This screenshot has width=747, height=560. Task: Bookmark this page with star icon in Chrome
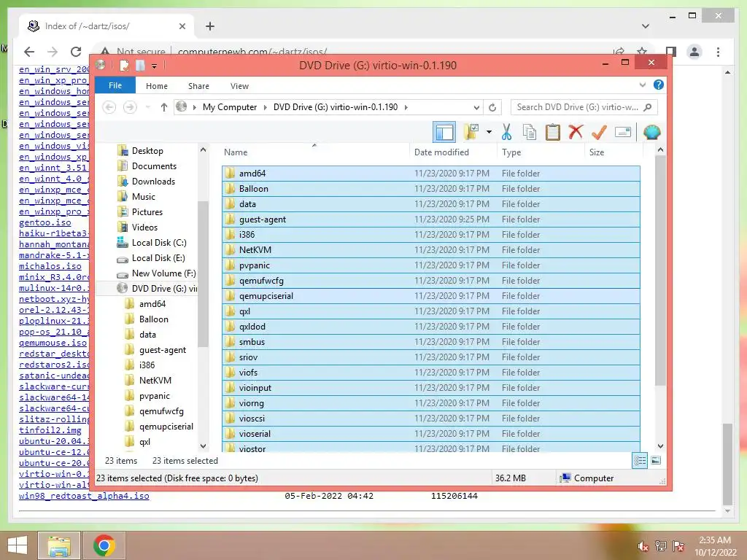[642, 52]
